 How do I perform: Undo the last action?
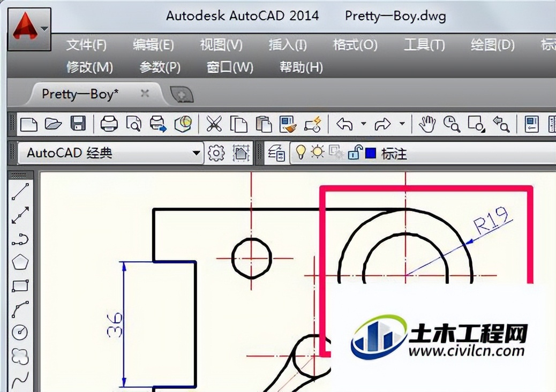tap(344, 124)
